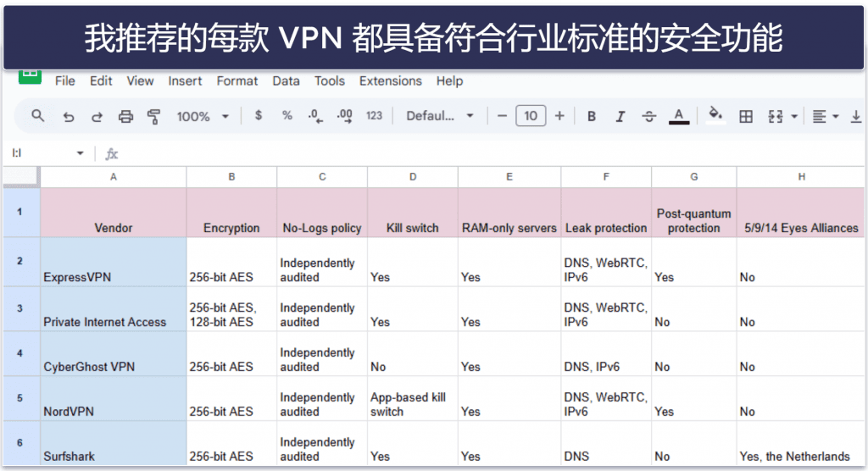Format as percent
The image size is (868, 471).
[287, 116]
